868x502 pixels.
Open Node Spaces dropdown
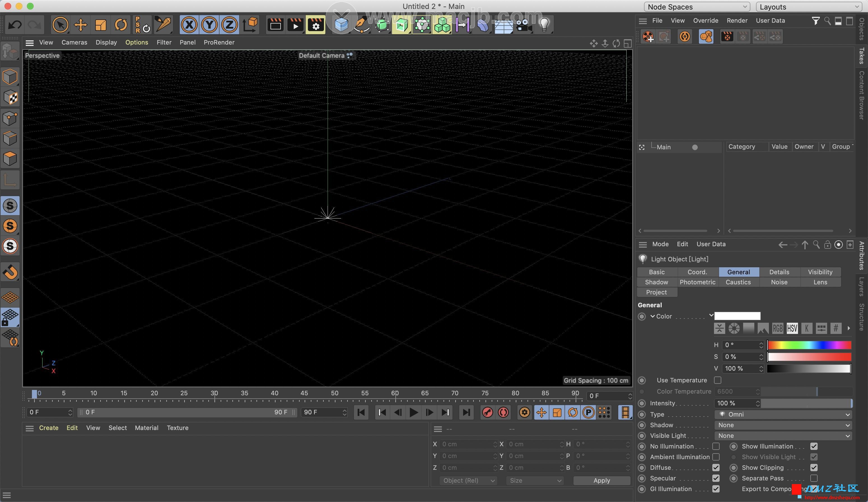point(697,7)
